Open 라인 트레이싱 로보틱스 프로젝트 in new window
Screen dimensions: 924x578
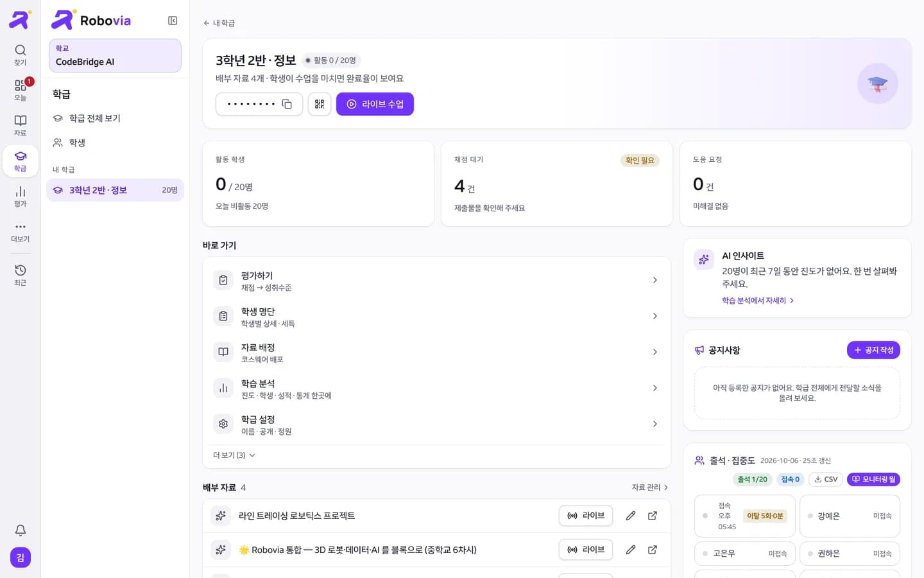tap(653, 516)
